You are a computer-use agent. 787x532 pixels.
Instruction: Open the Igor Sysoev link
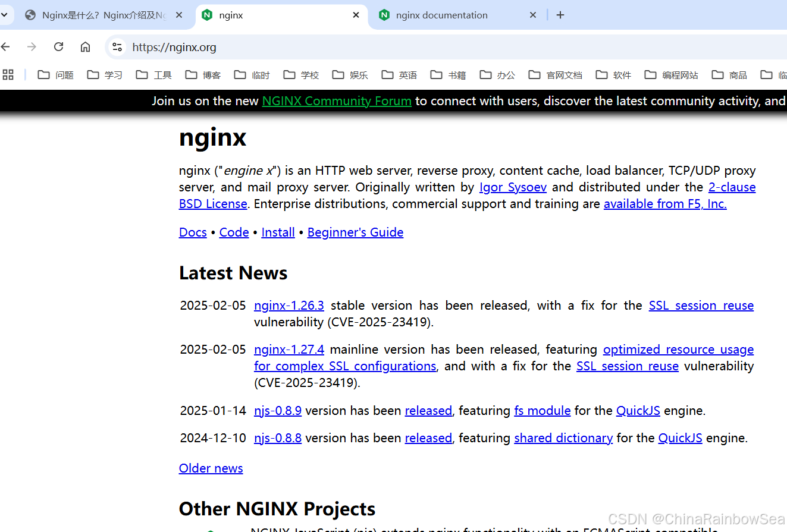513,187
